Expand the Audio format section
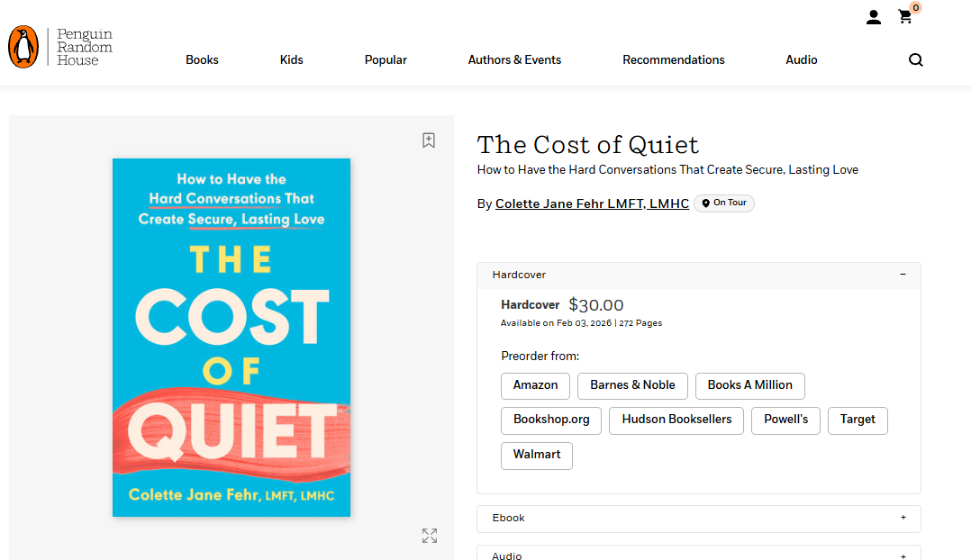 (699, 554)
